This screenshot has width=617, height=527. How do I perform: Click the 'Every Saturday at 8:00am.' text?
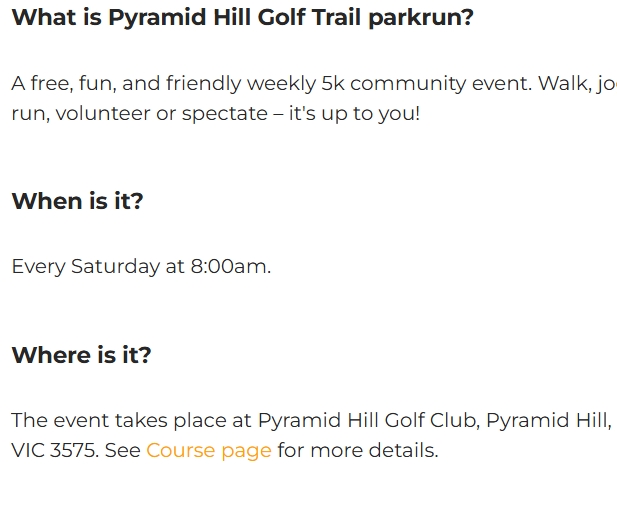pos(141,266)
